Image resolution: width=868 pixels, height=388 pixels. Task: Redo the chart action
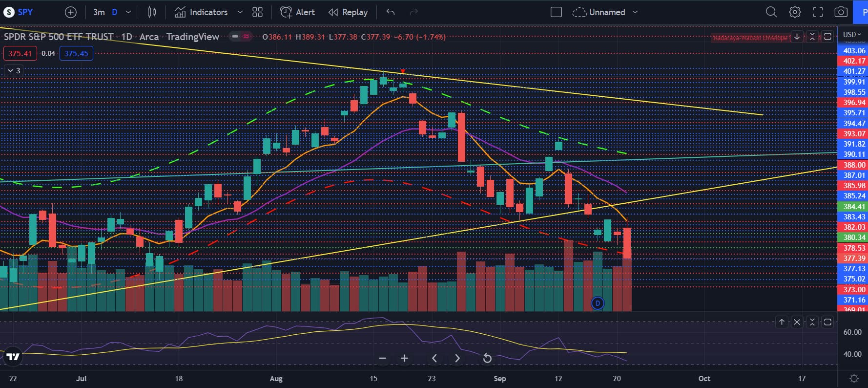pos(413,12)
